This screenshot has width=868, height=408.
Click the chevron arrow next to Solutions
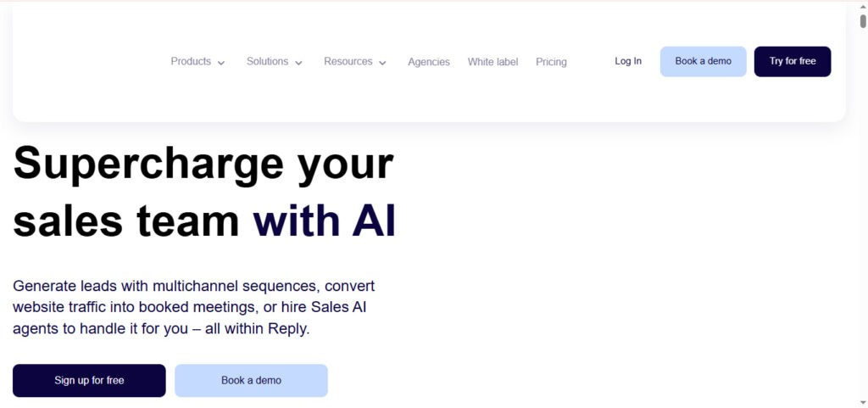(298, 63)
